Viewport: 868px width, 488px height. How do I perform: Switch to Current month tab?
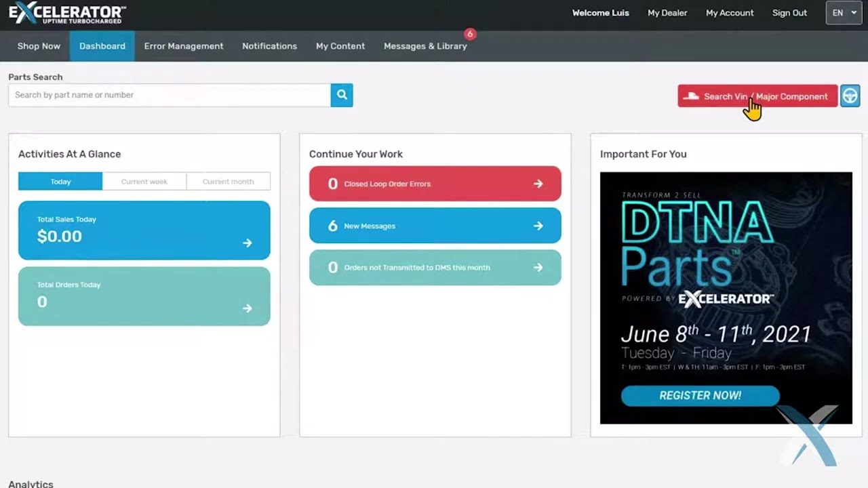(x=228, y=182)
